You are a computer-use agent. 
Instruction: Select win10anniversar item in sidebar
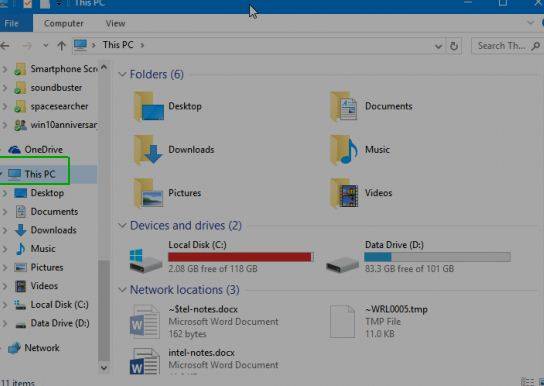pos(56,125)
